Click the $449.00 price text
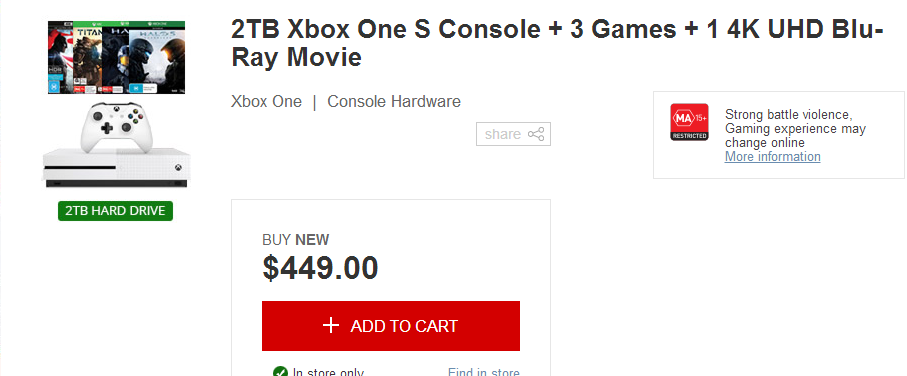907x376 pixels. click(x=320, y=268)
